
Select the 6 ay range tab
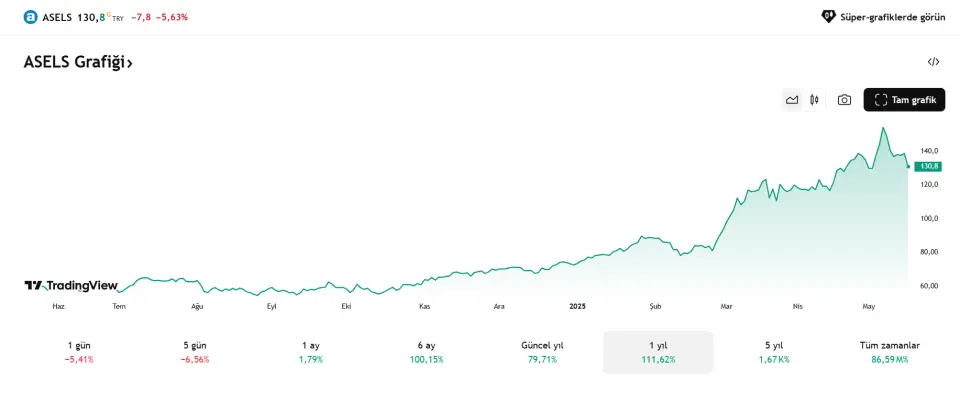427,352
